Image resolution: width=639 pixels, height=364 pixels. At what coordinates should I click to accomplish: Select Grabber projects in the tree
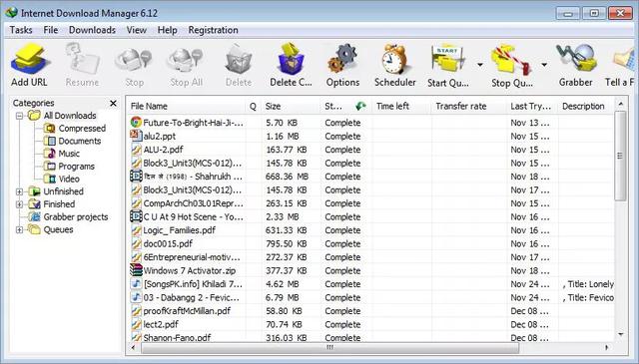pos(76,216)
